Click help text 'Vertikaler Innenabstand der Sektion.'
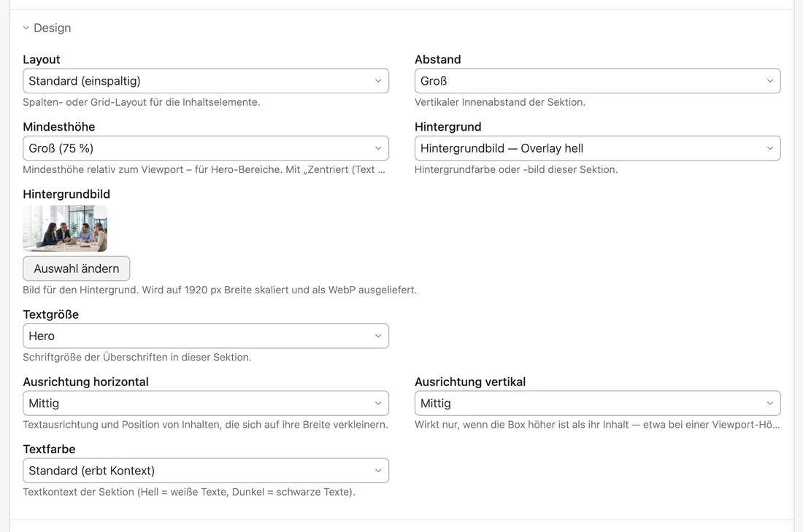The width and height of the screenshot is (803, 532). click(x=500, y=102)
